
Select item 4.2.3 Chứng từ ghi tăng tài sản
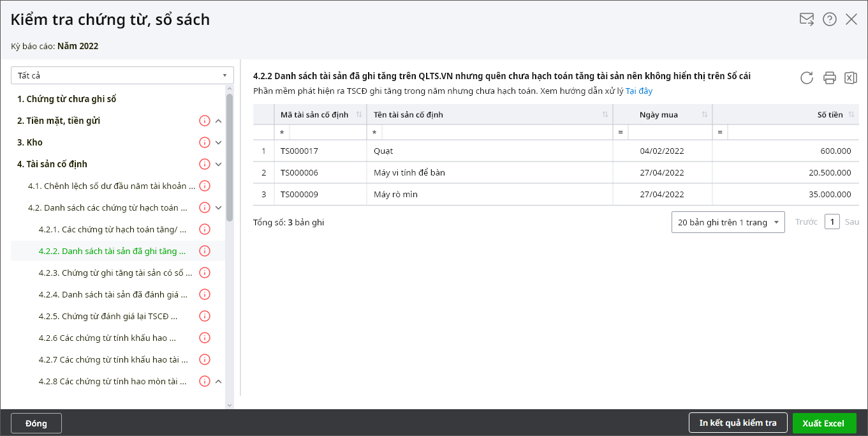115,273
